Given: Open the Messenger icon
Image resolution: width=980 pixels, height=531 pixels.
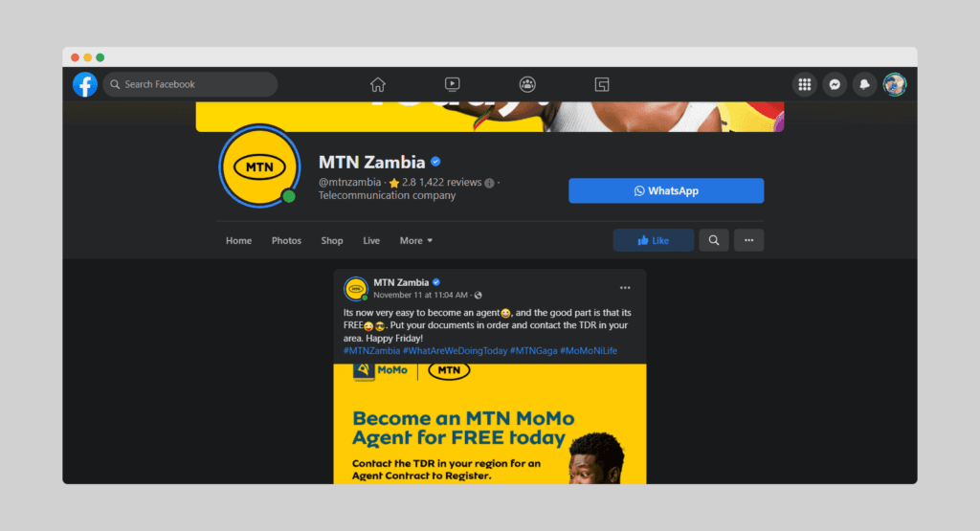Looking at the screenshot, I should tap(835, 84).
